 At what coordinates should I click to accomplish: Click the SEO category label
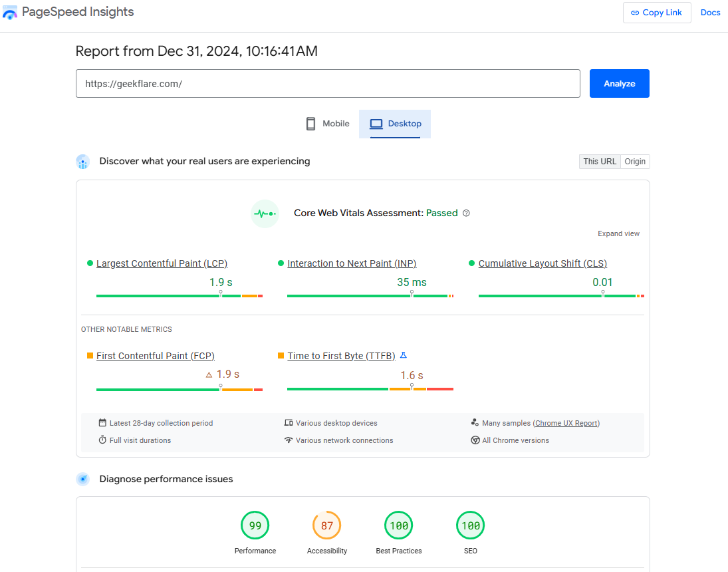[470, 551]
